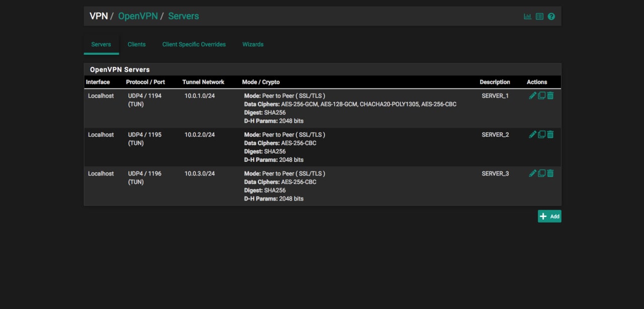The image size is (644, 309).
Task: Copy SERVER_1 using the duplicate icon
Action: coord(542,95)
